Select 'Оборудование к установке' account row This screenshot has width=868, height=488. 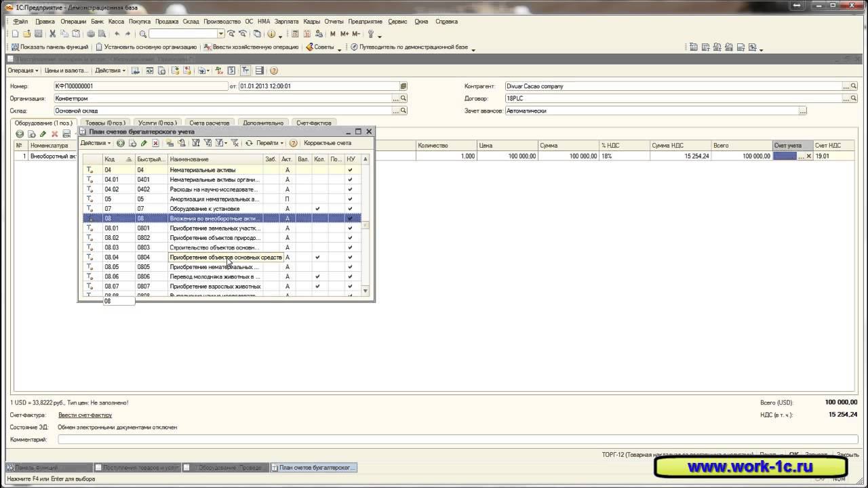point(222,209)
